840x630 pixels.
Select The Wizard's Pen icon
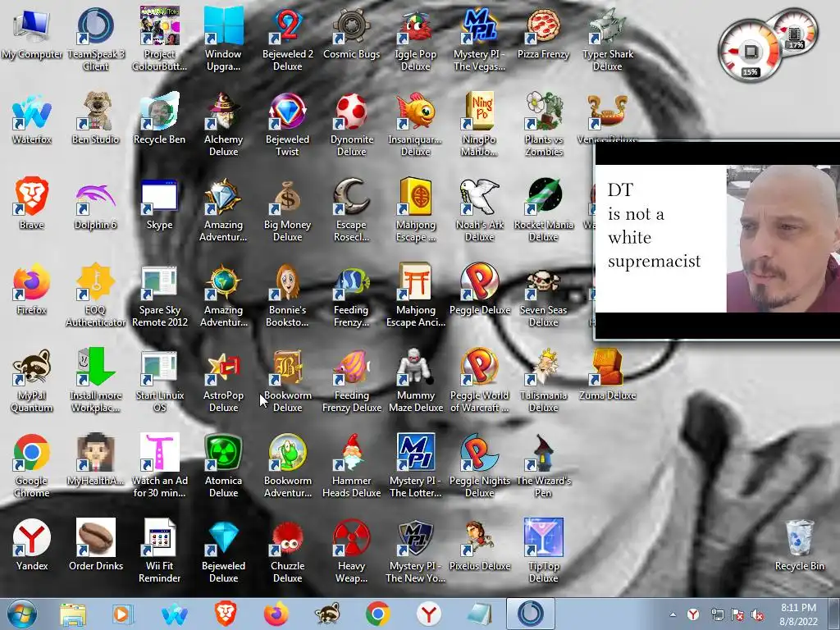(543, 466)
